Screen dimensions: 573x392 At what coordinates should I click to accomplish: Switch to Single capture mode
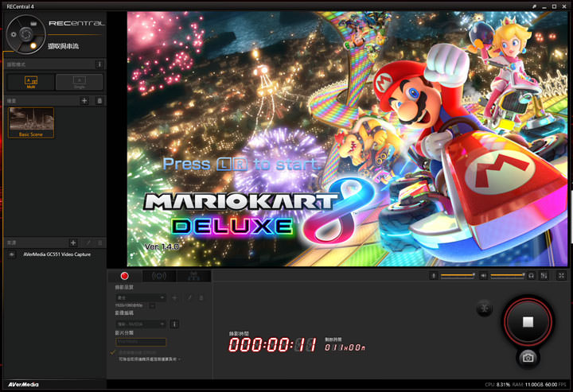click(80, 81)
